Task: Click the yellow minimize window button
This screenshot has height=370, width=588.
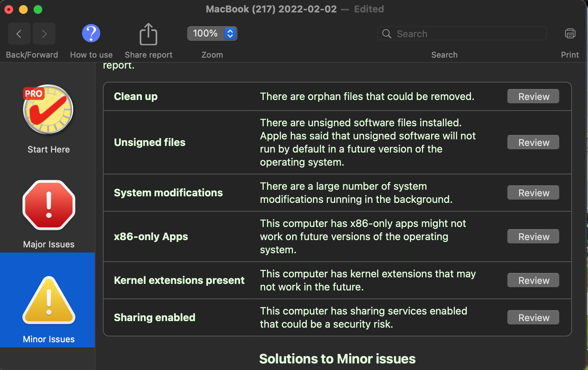Action: pos(23,9)
